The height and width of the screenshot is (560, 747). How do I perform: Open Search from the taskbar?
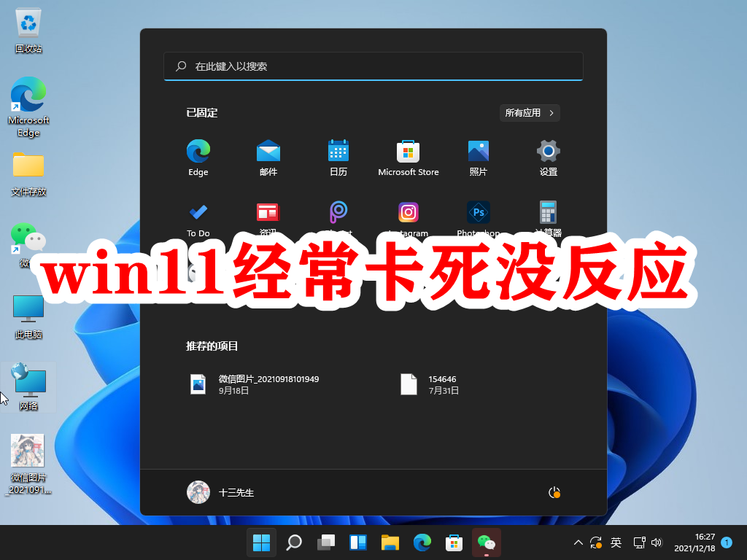click(x=294, y=542)
